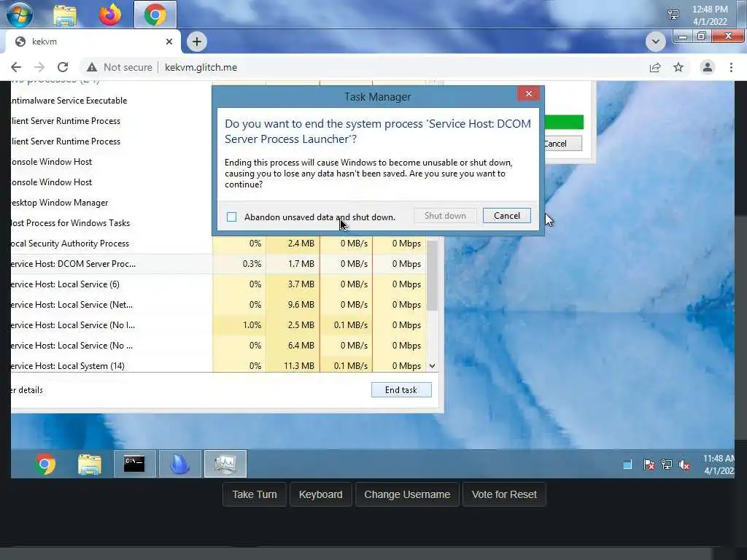747x560 pixels.
Task: Click the Shut down button
Action: coord(445,216)
